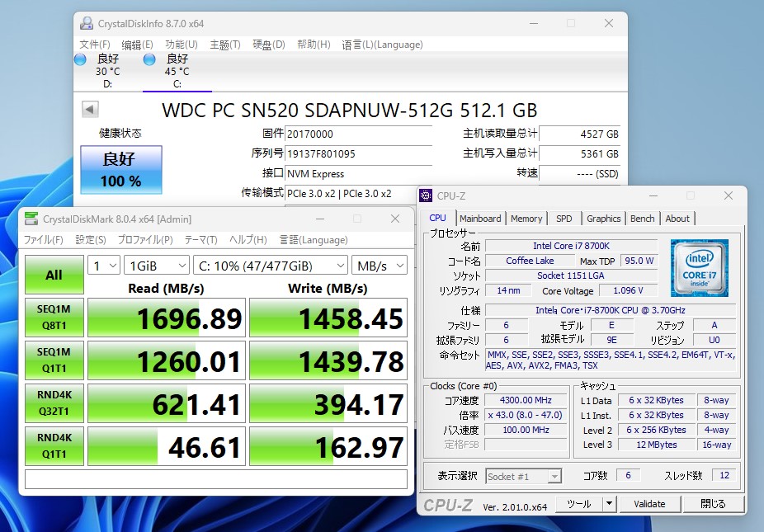Click the 良好 100 % health status box
Image resolution: width=764 pixels, height=532 pixels.
click(120, 170)
